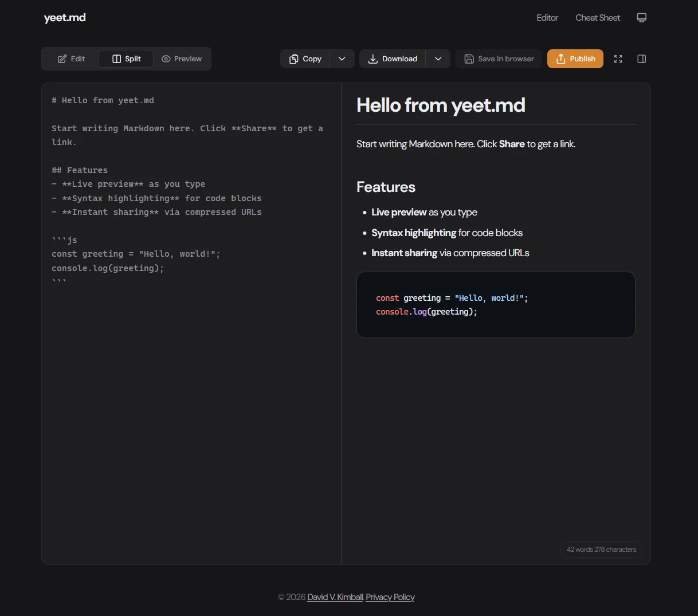Click the floppy disk save icon
The height and width of the screenshot is (616, 698).
469,59
